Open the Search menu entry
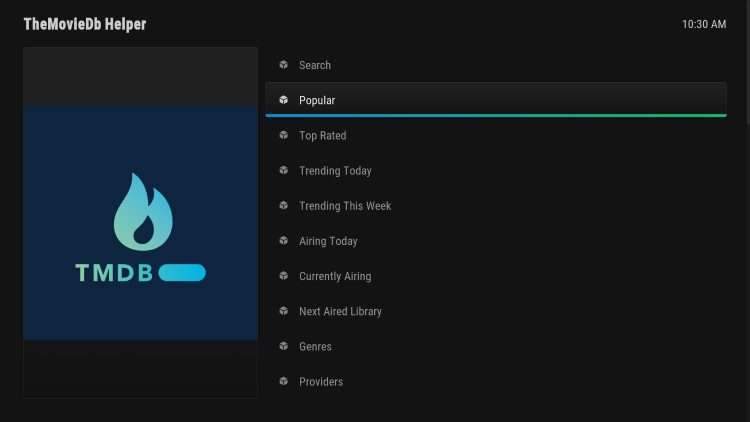Image resolution: width=750 pixels, height=422 pixels. coord(496,65)
